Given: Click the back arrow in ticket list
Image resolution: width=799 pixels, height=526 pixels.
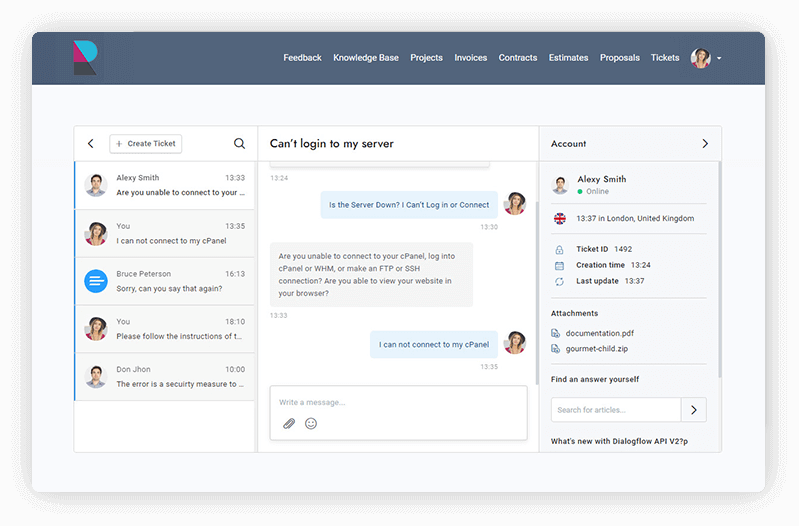Looking at the screenshot, I should coord(91,144).
